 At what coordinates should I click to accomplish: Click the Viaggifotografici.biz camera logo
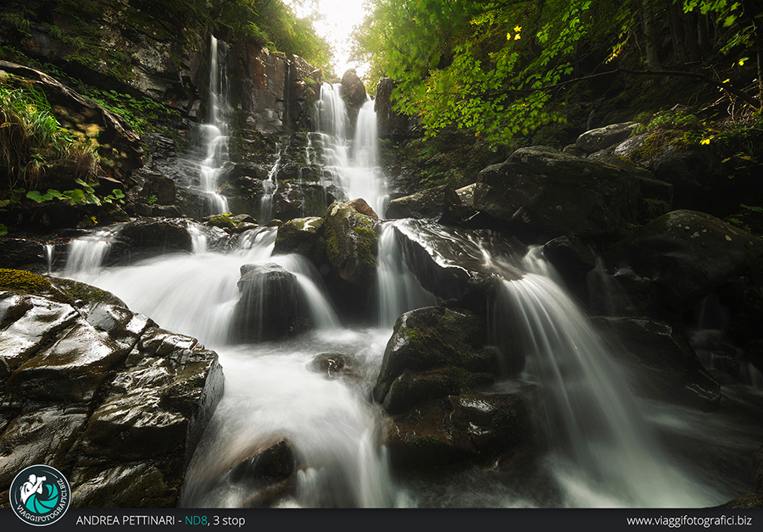pyautogui.click(x=40, y=495)
